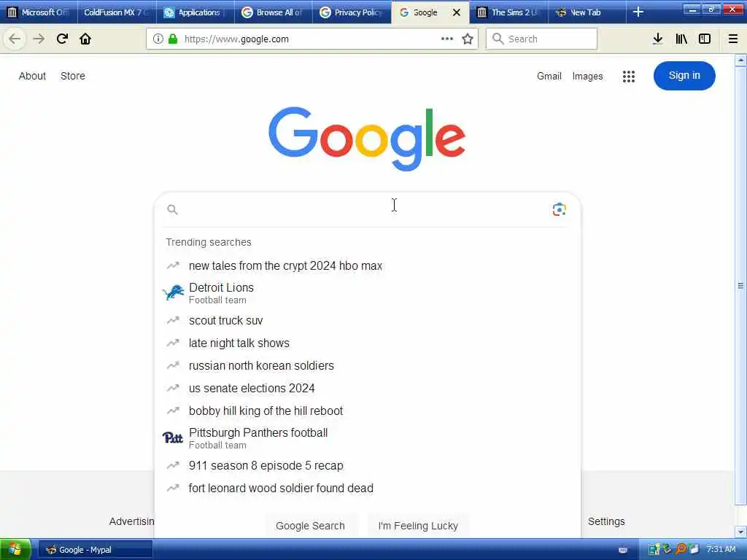Bookmark this page with the star icon
Image resolution: width=747 pixels, height=560 pixels.
tap(468, 39)
